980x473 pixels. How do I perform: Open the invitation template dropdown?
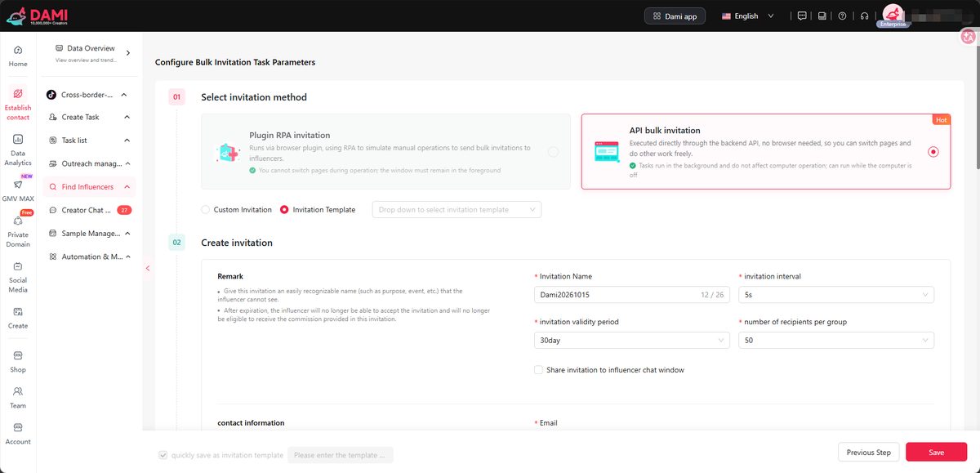point(457,210)
